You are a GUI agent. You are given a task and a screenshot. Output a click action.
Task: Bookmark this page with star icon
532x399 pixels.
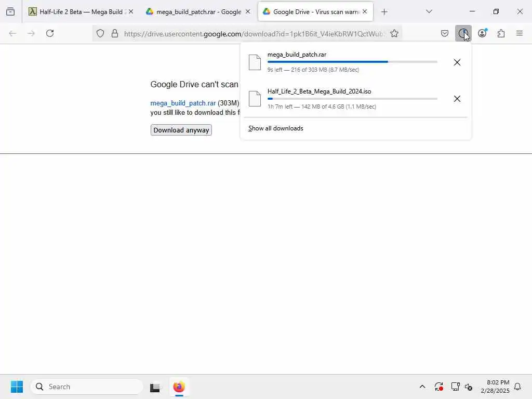click(394, 33)
